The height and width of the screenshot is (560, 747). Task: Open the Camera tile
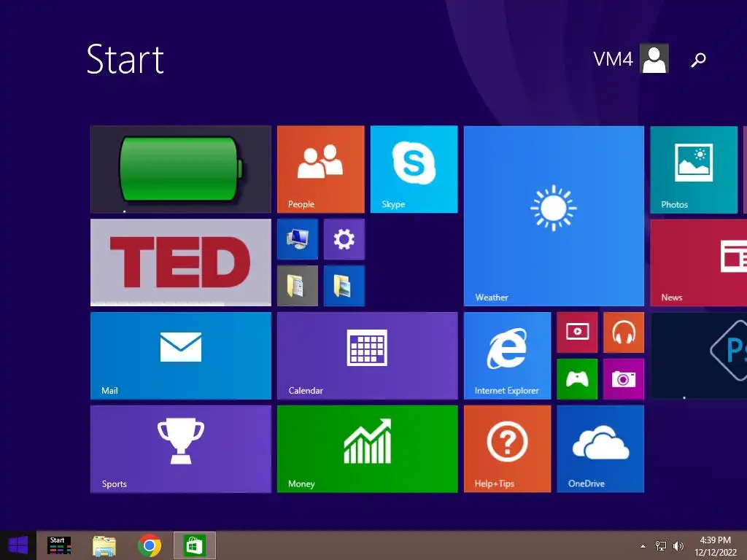click(x=624, y=379)
